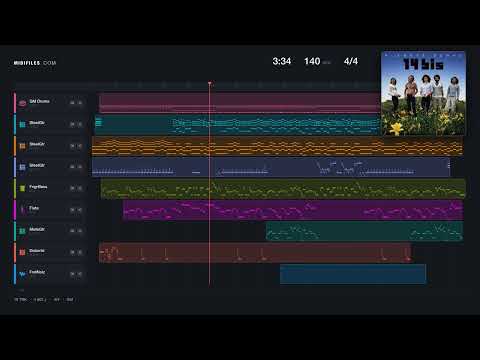Viewport: 480px width, 360px height.
Task: Mute the orange SteelGtr track
Action: pos(72,146)
